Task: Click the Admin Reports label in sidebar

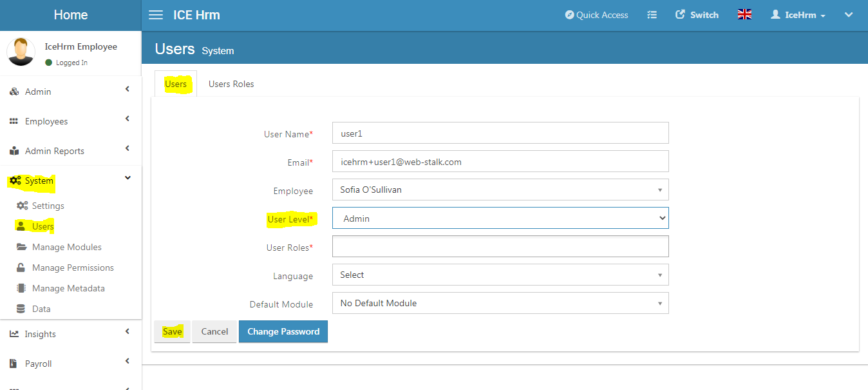Action: coord(55,151)
